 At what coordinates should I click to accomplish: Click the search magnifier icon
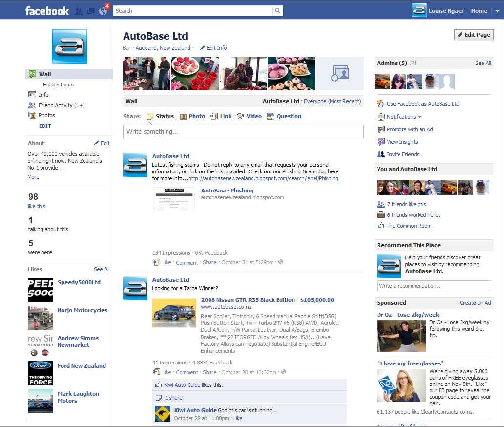278,11
